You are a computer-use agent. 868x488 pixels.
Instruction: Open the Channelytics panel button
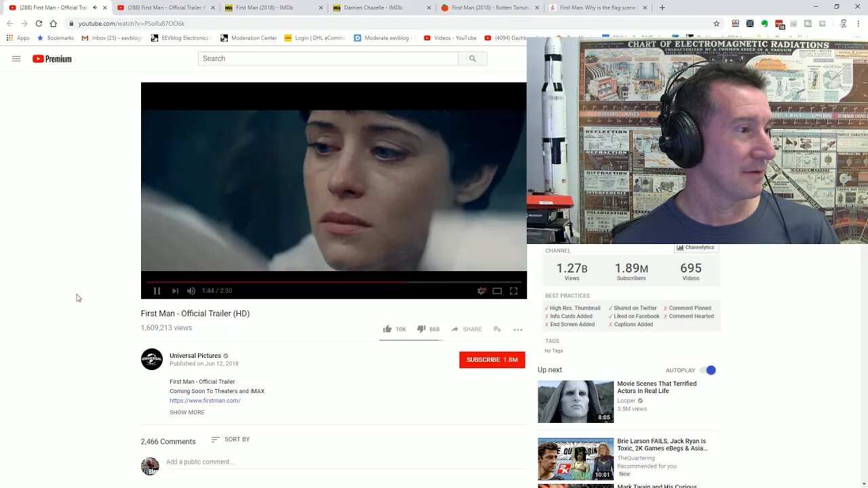696,247
